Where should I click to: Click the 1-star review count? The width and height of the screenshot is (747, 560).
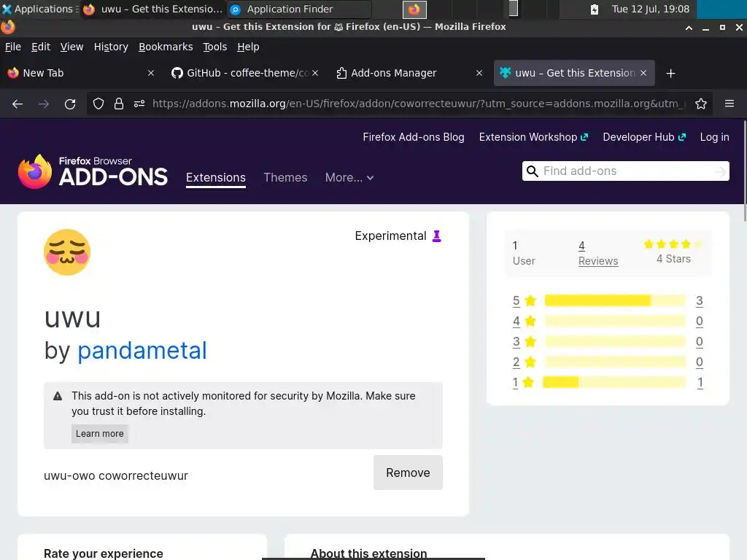coord(700,382)
